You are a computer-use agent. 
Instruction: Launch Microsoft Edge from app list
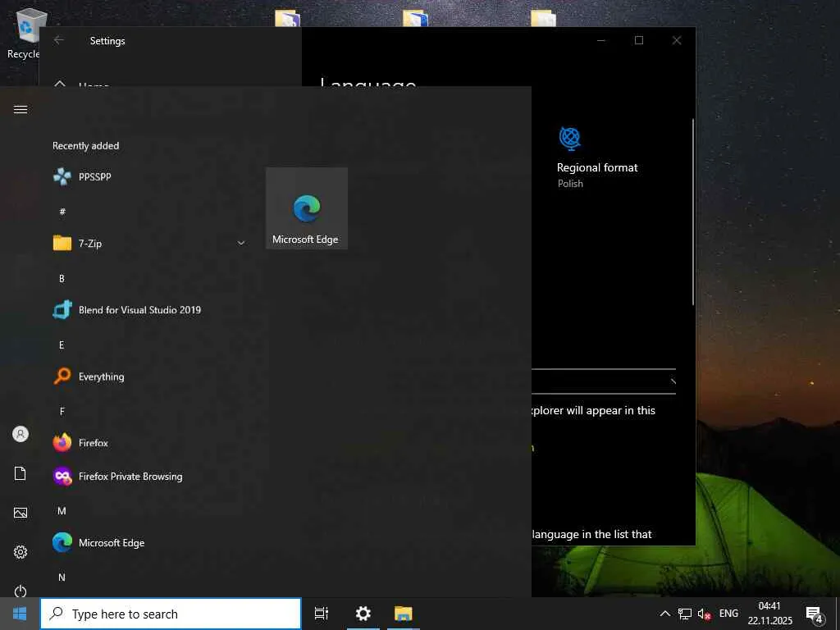coord(150,542)
